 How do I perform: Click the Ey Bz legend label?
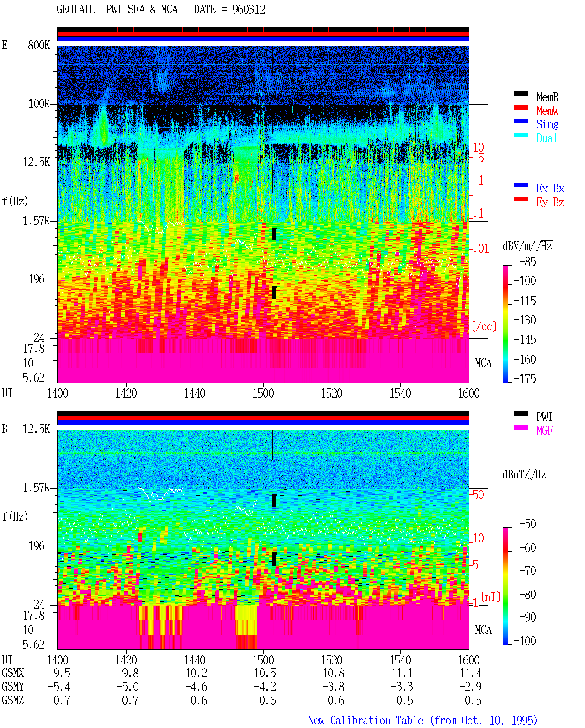pyautogui.click(x=550, y=202)
